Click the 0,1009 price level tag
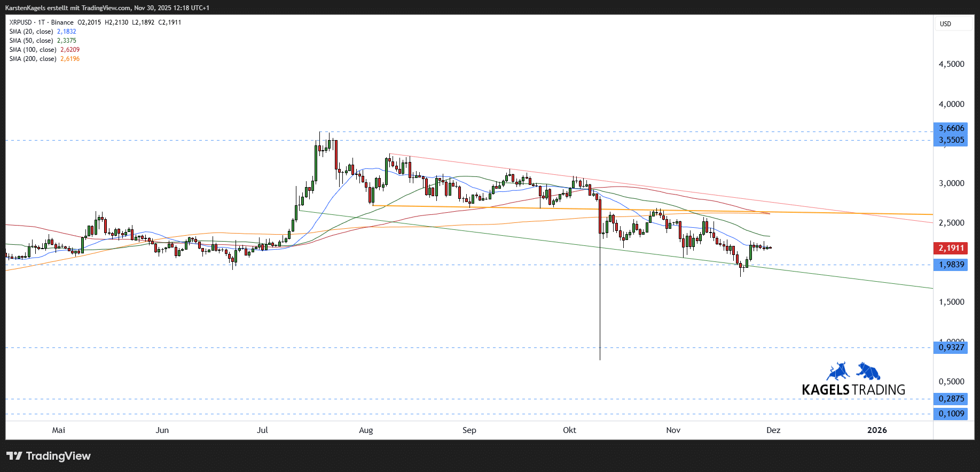 coord(951,414)
